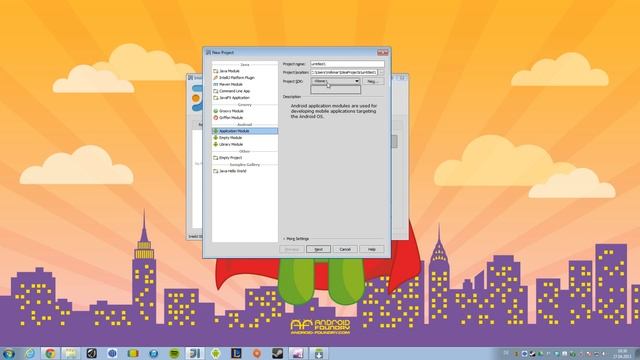Expand the More Settings section
The height and width of the screenshot is (360, 640).
click(x=296, y=239)
